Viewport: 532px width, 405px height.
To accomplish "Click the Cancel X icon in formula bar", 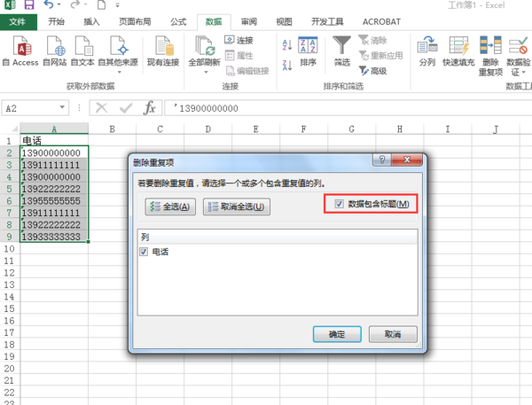I will pyautogui.click(x=101, y=108).
